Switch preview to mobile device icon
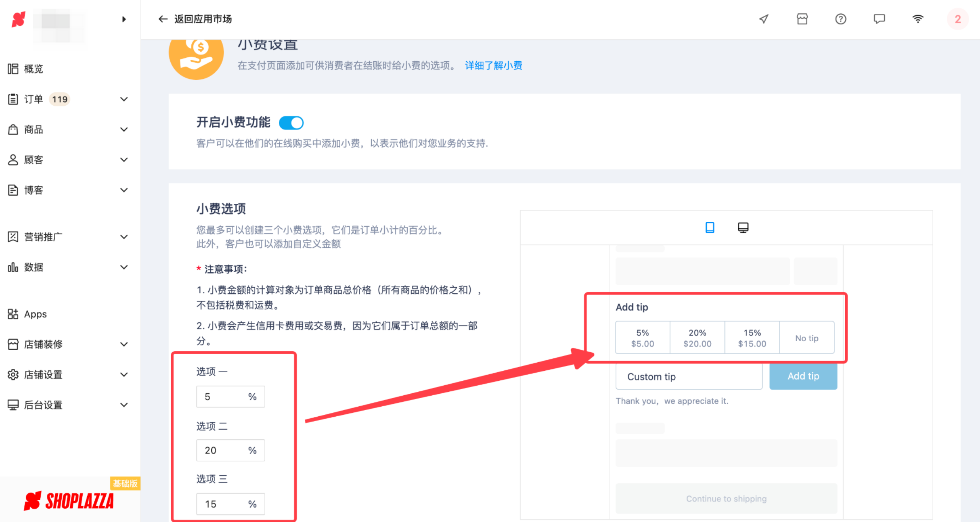 710,227
